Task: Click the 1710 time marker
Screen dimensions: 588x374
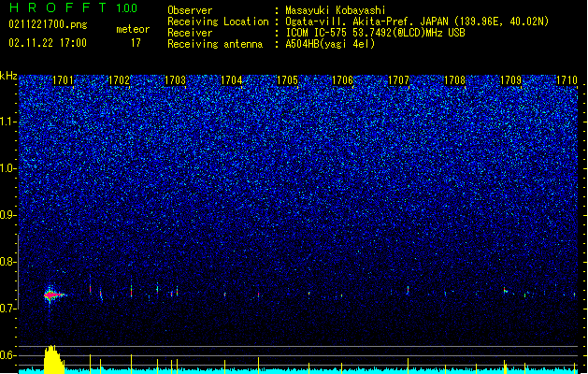Action: (x=566, y=80)
